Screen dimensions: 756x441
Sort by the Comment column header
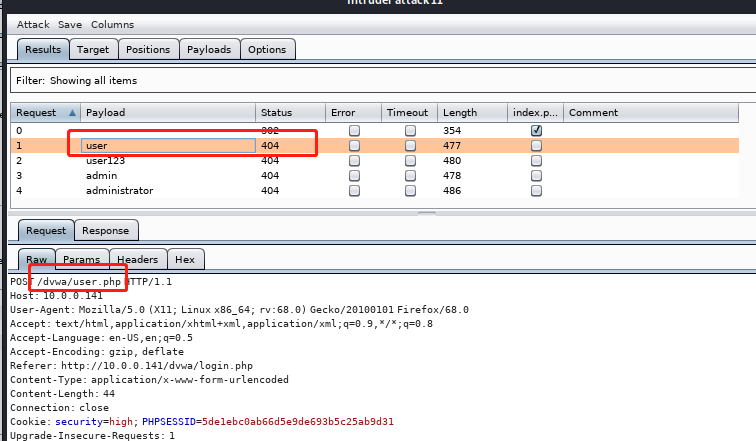click(651, 113)
